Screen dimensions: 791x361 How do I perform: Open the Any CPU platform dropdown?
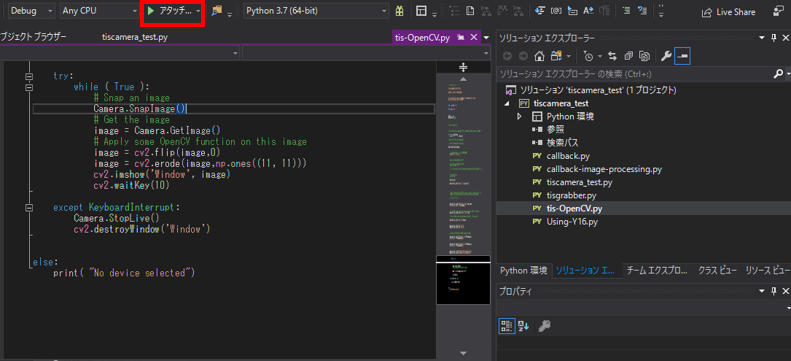pyautogui.click(x=99, y=11)
